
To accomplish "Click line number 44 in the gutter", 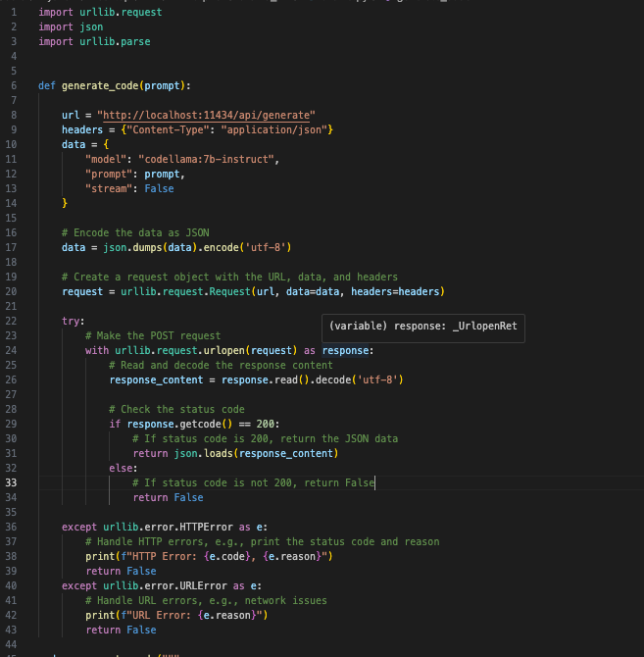I will pos(12,644).
